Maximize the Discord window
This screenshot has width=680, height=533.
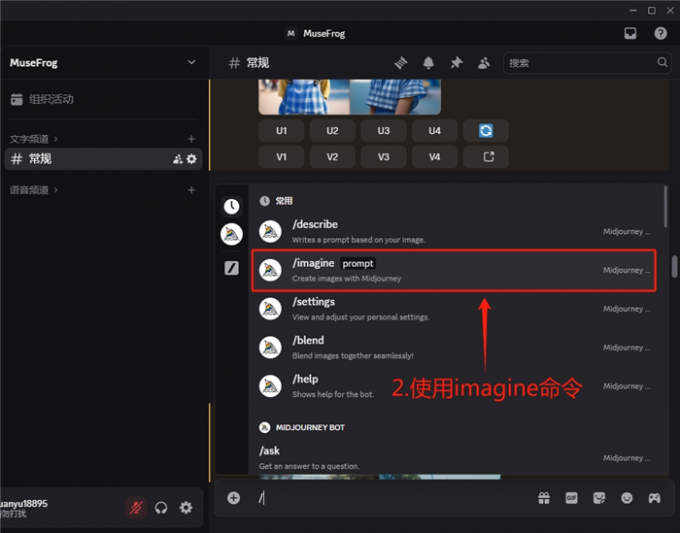pos(651,10)
